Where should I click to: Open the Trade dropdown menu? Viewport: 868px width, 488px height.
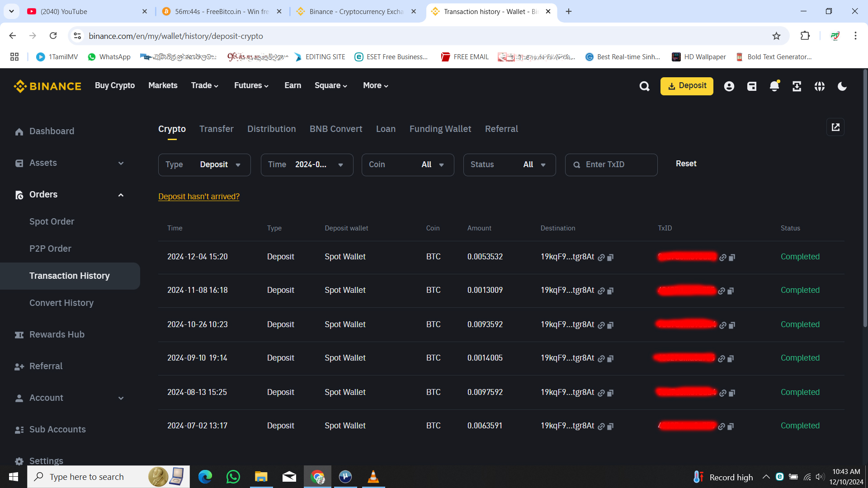(205, 86)
